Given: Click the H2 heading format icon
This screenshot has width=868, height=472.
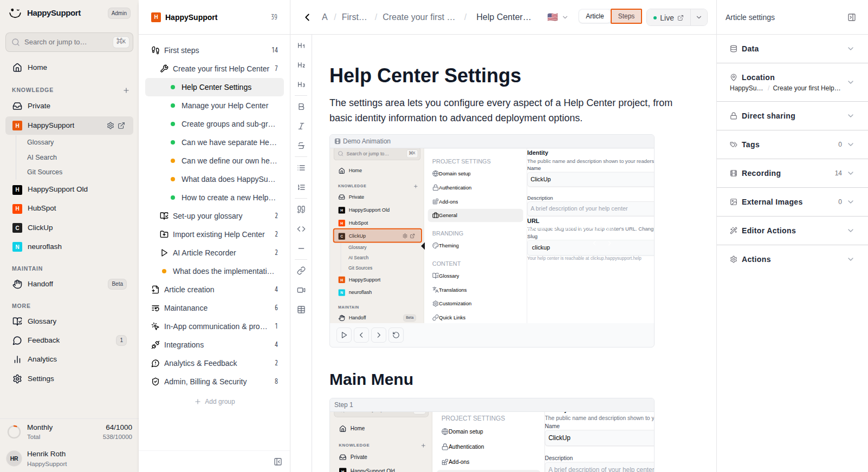Looking at the screenshot, I should tap(301, 65).
